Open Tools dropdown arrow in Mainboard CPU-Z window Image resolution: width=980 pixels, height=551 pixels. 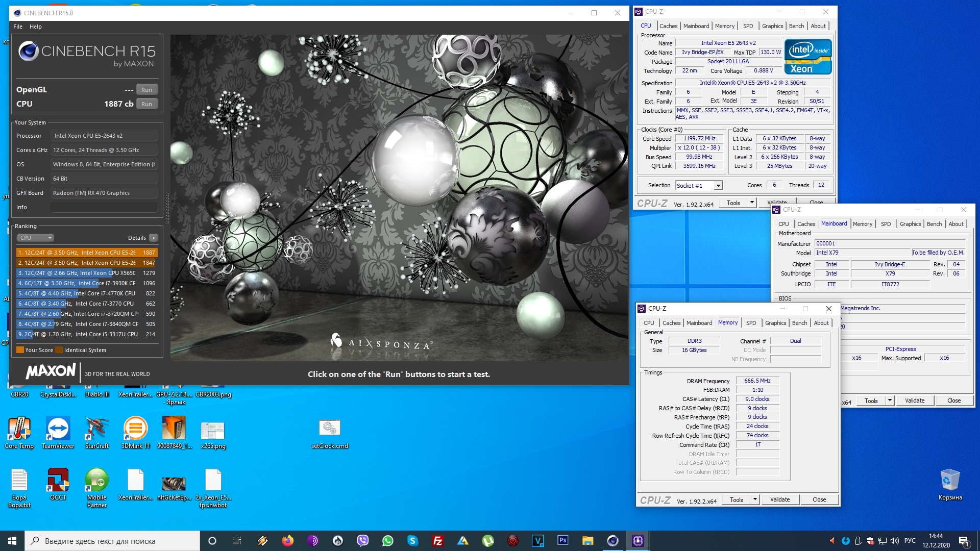890,400
